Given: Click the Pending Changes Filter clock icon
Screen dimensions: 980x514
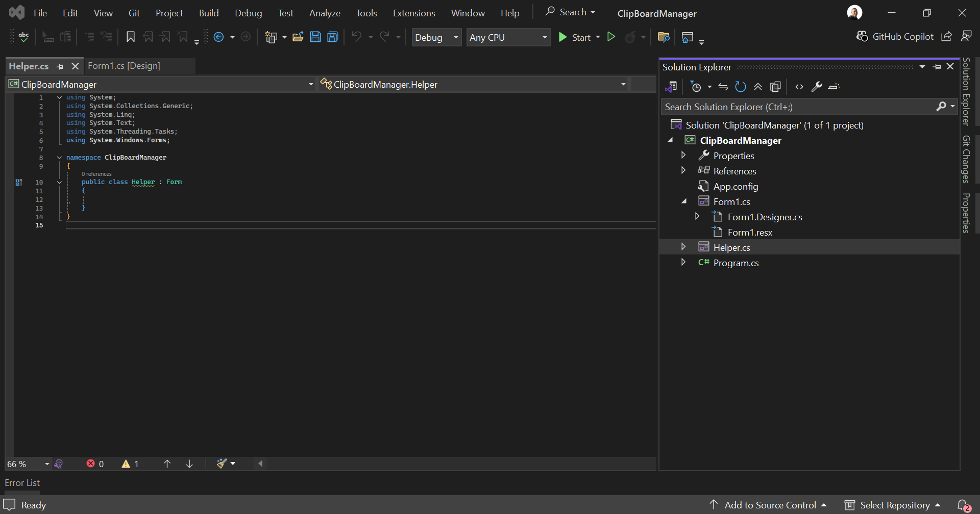Looking at the screenshot, I should pyautogui.click(x=696, y=87).
